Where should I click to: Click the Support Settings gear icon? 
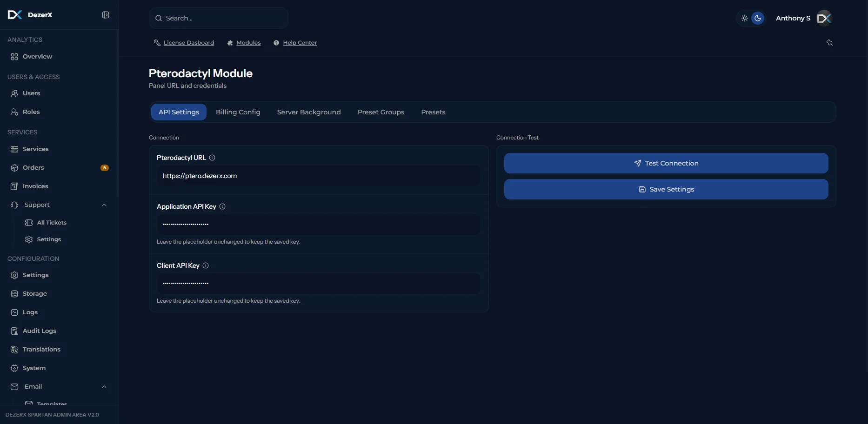coord(29,239)
